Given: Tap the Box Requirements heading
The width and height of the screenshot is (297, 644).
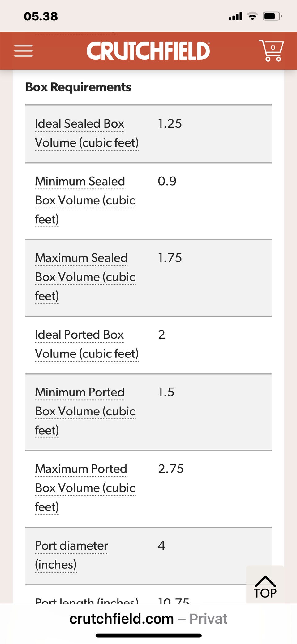Looking at the screenshot, I should [78, 87].
